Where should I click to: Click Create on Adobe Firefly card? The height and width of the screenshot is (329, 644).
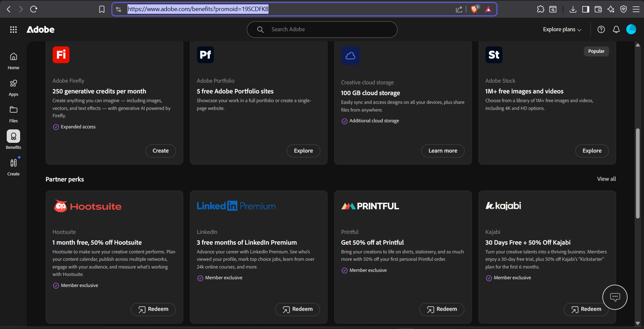coord(161,151)
